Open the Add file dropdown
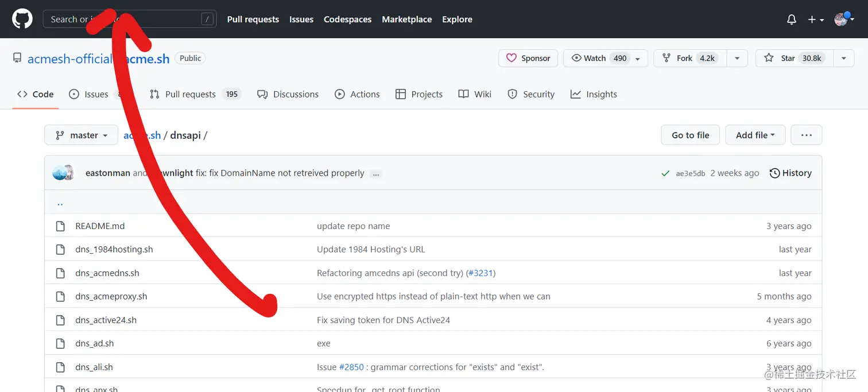 [755, 135]
